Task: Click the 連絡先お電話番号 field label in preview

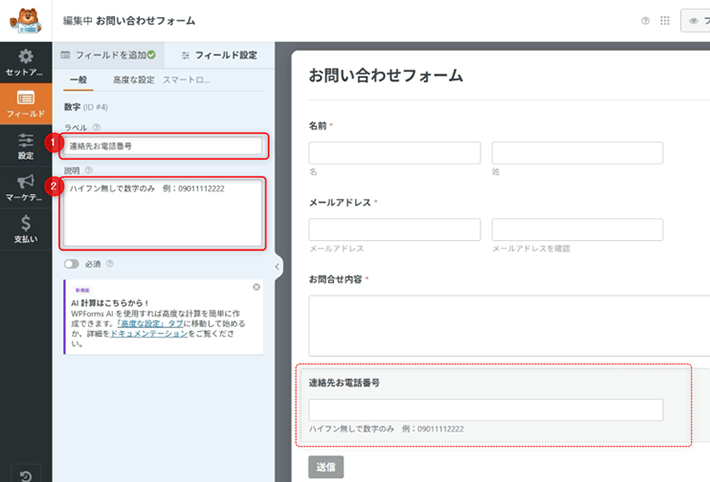Action: pyautogui.click(x=344, y=383)
